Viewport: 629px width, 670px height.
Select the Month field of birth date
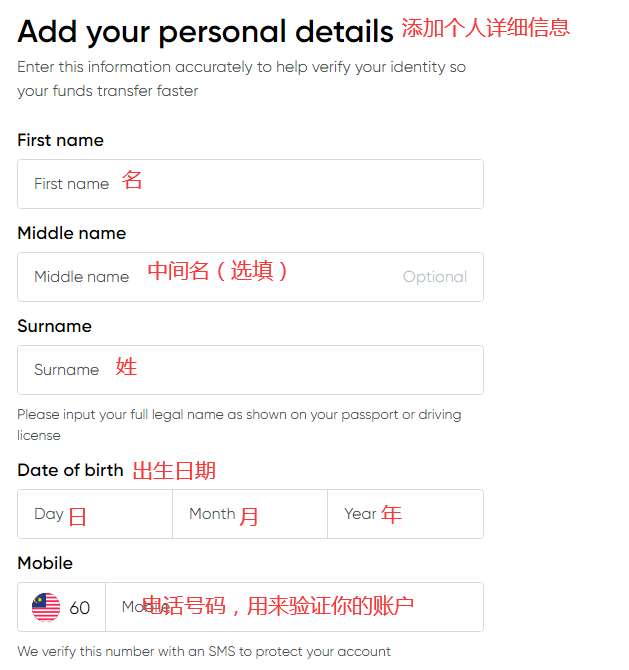point(250,514)
